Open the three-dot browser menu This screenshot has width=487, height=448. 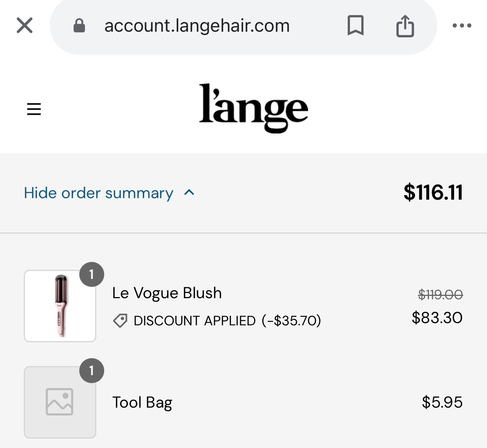click(x=462, y=26)
